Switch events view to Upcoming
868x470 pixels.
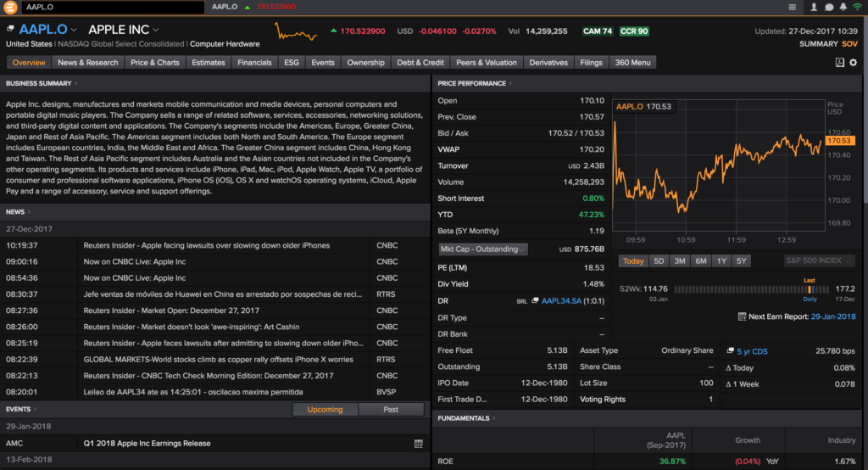coord(325,410)
